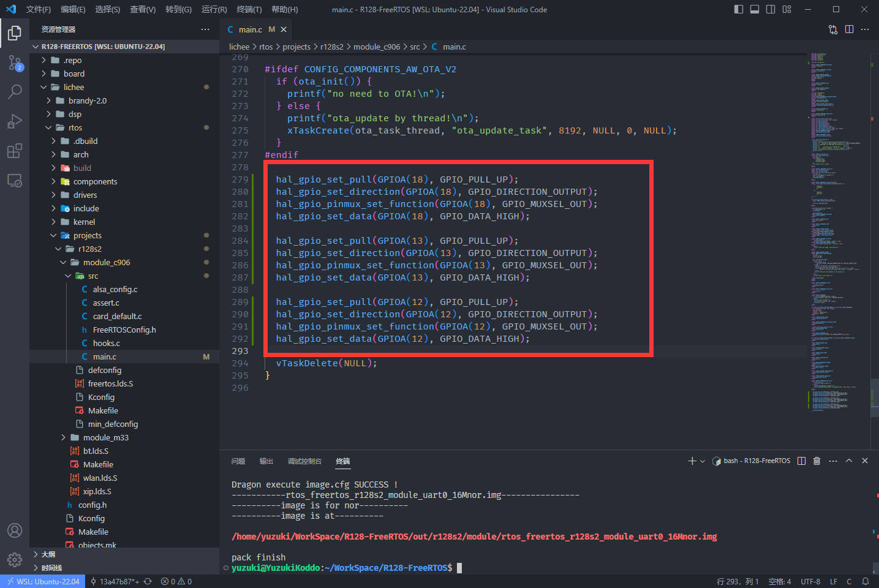Open Run and Debug view

pos(15,121)
